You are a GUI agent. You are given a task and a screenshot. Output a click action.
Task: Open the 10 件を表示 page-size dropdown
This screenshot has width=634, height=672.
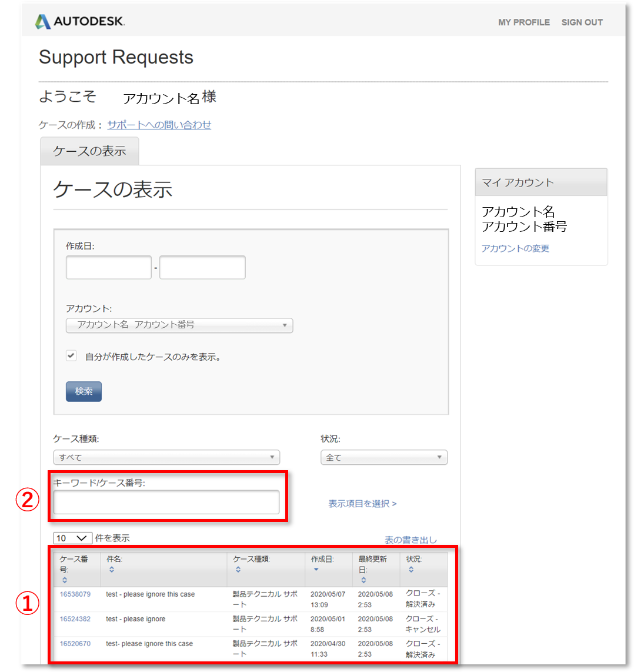point(72,538)
